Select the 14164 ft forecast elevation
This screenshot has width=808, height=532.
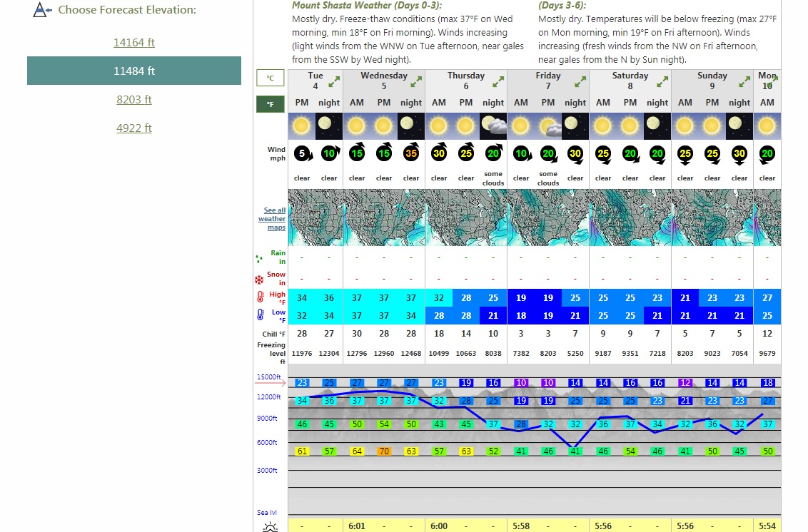134,42
